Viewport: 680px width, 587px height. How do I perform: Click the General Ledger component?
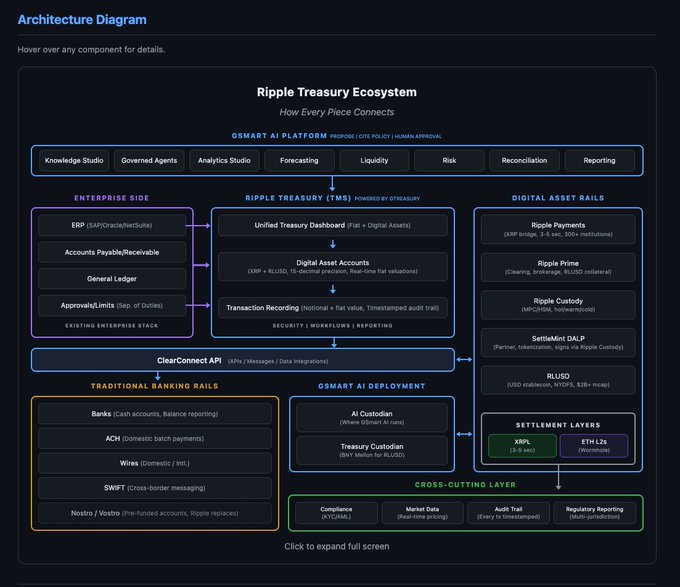click(x=112, y=279)
